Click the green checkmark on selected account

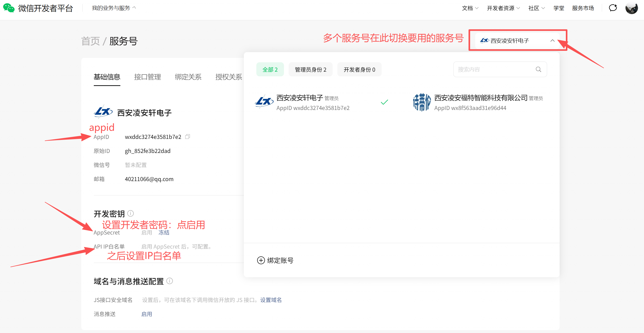click(384, 102)
